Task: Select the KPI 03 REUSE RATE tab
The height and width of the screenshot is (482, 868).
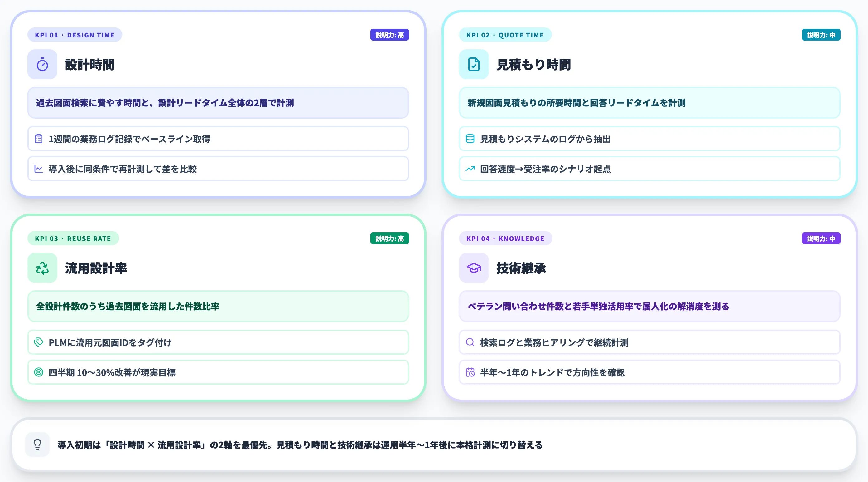Action: click(x=73, y=238)
